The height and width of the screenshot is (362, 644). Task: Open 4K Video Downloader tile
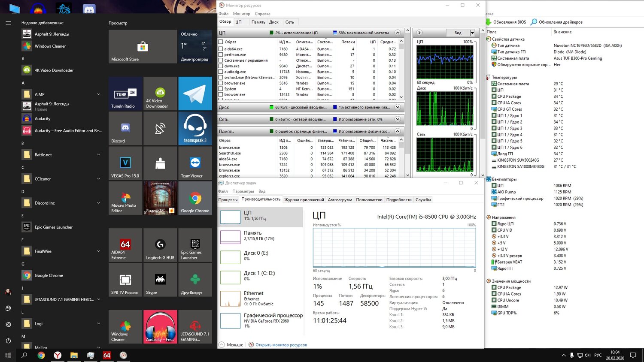click(160, 94)
